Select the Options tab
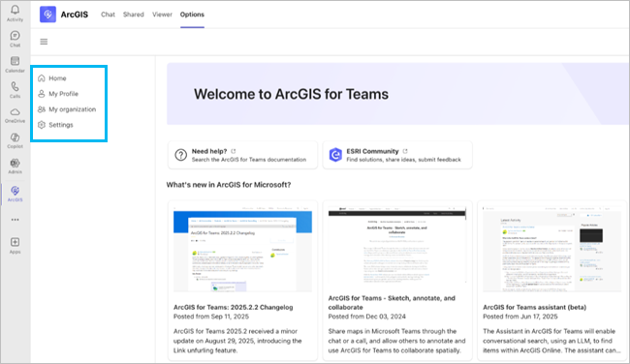 (x=192, y=15)
